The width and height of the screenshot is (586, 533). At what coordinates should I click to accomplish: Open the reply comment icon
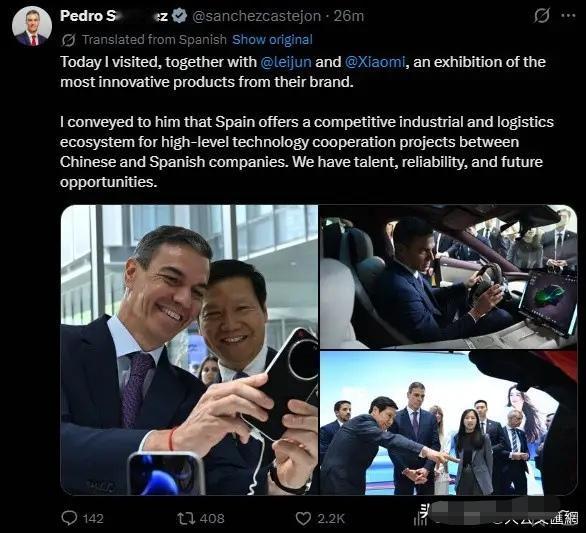click(69, 518)
